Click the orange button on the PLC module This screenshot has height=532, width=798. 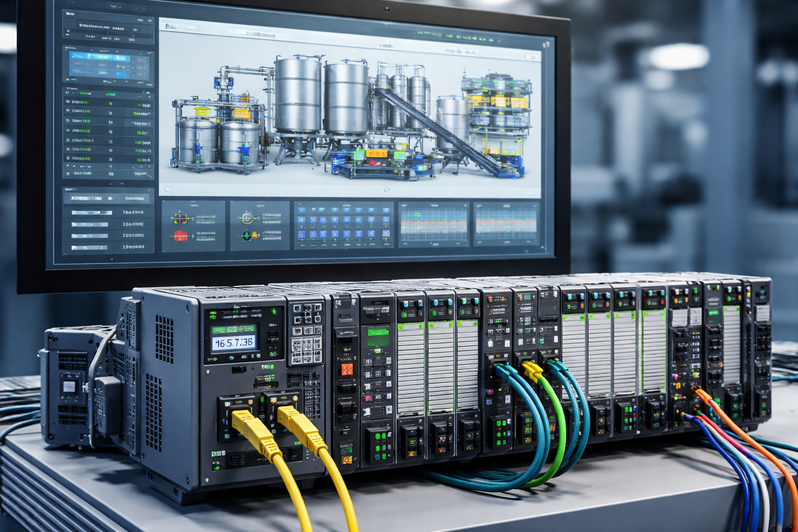tap(347, 369)
